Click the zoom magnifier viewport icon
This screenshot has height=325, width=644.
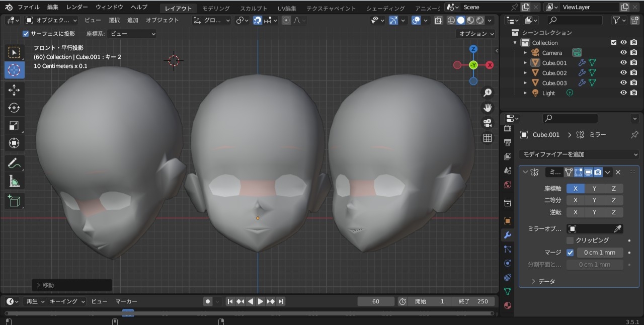click(487, 93)
